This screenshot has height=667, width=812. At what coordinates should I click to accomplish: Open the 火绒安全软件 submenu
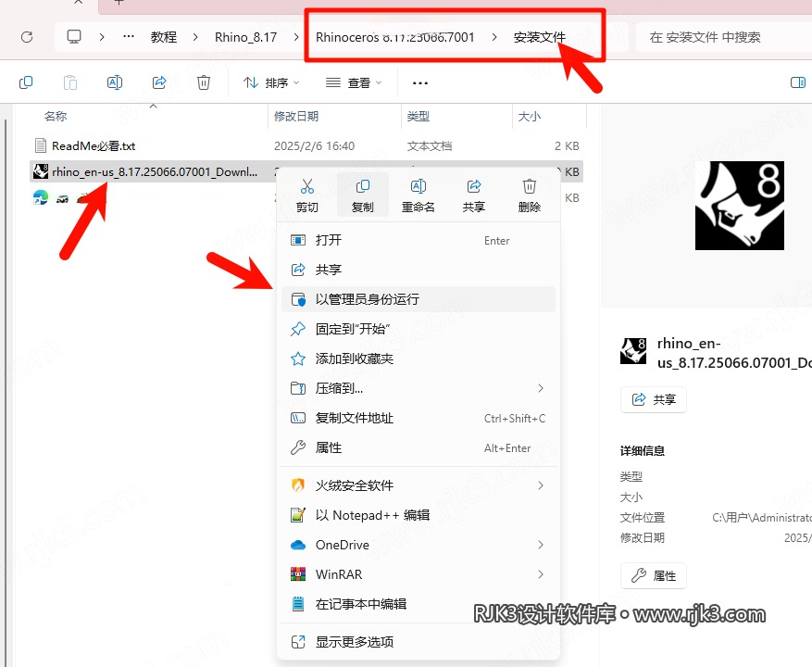(418, 485)
